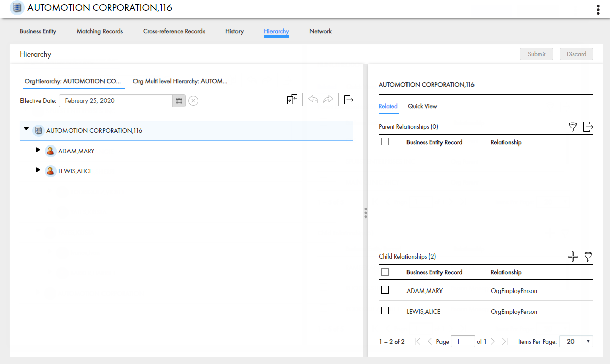The image size is (610, 364).
Task: Select the Hierarchy tab
Action: tap(276, 31)
